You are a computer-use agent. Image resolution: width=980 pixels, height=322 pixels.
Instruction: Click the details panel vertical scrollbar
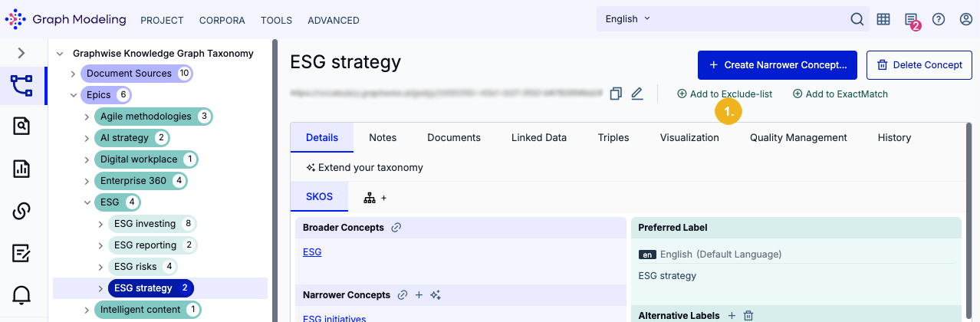tap(969, 222)
